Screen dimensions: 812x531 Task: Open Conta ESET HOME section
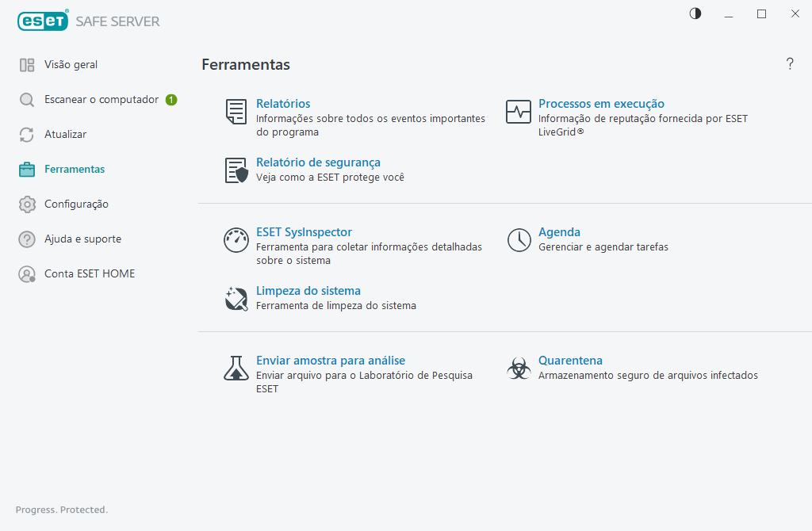[89, 274]
